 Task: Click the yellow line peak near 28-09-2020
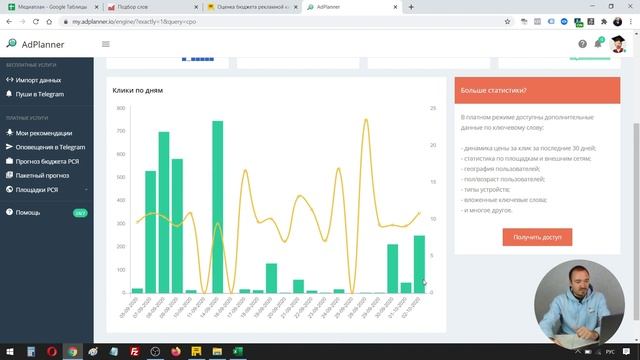[x=366, y=120]
